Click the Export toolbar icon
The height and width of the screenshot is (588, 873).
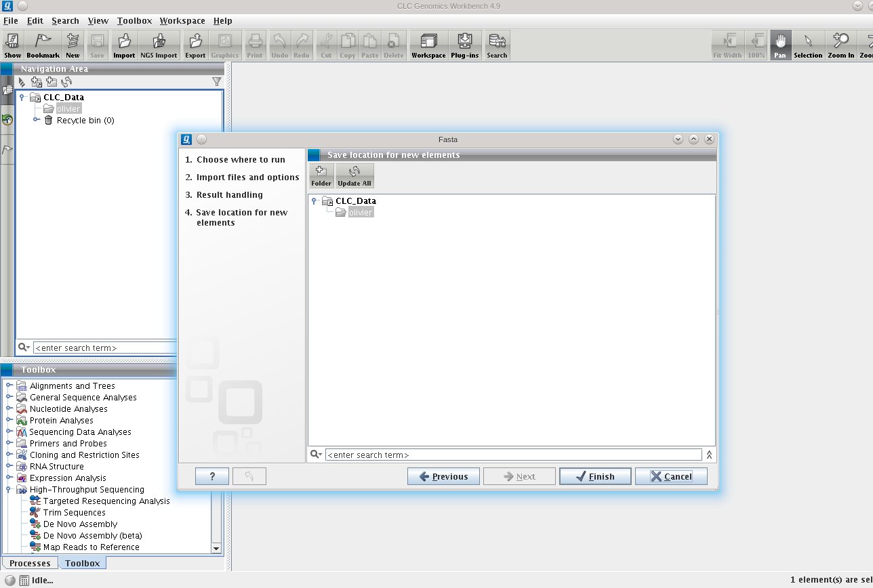pos(195,45)
